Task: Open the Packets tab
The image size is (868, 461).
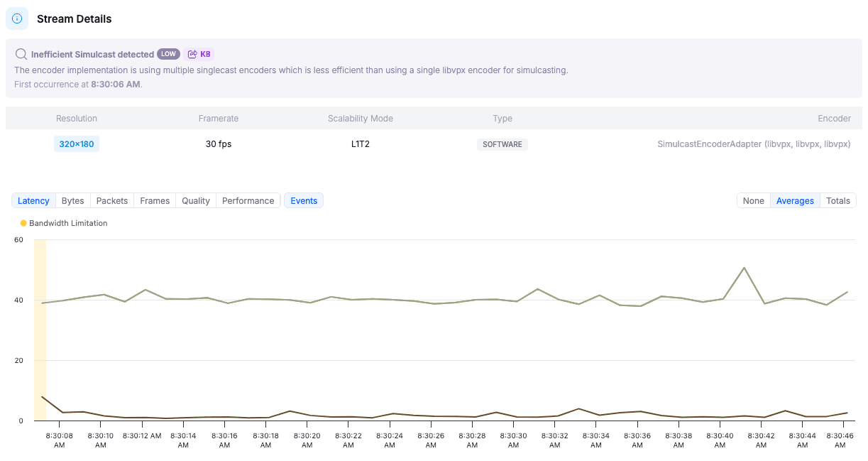Action: (112, 201)
